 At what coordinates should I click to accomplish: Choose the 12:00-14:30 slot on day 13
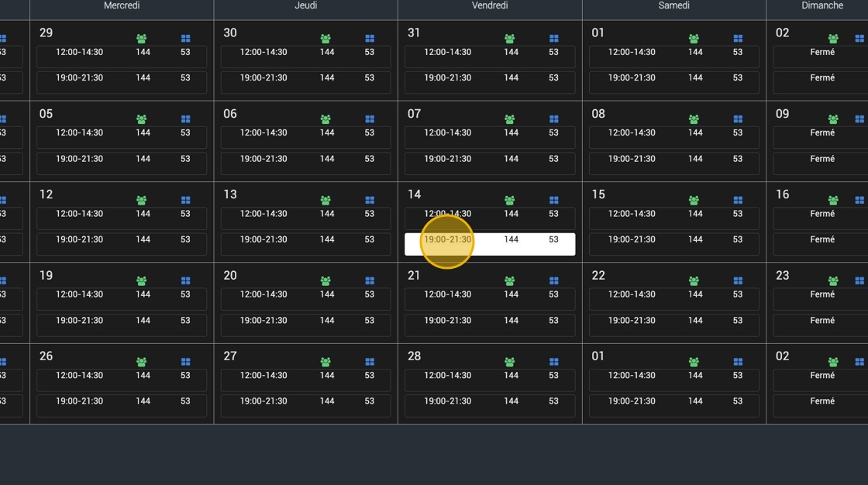pyautogui.click(x=305, y=218)
